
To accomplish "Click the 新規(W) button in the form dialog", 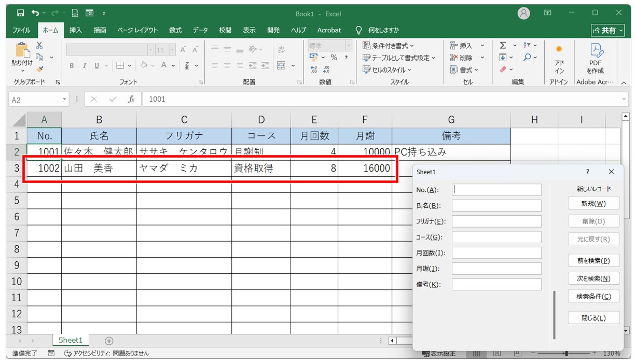I will click(594, 203).
